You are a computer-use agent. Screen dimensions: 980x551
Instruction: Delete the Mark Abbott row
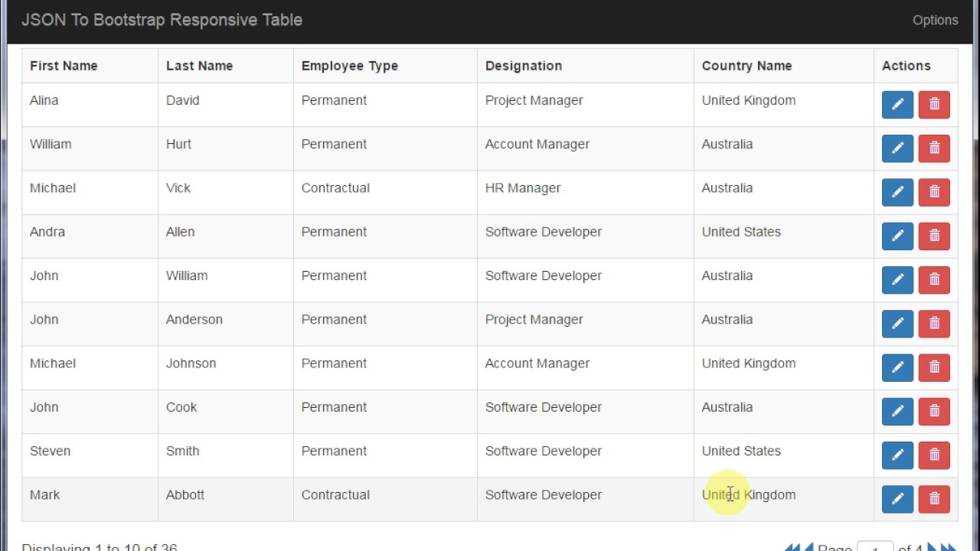(x=934, y=499)
